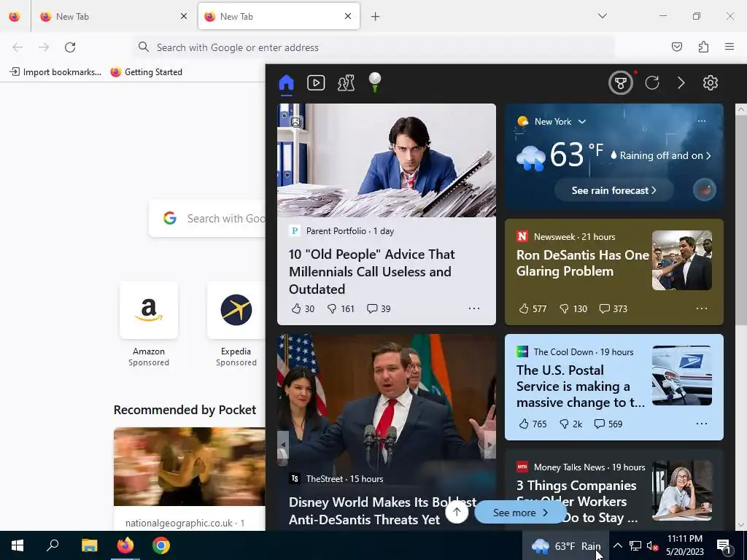Open Import bookmarks bookmark item
747x560 pixels.
click(x=55, y=72)
